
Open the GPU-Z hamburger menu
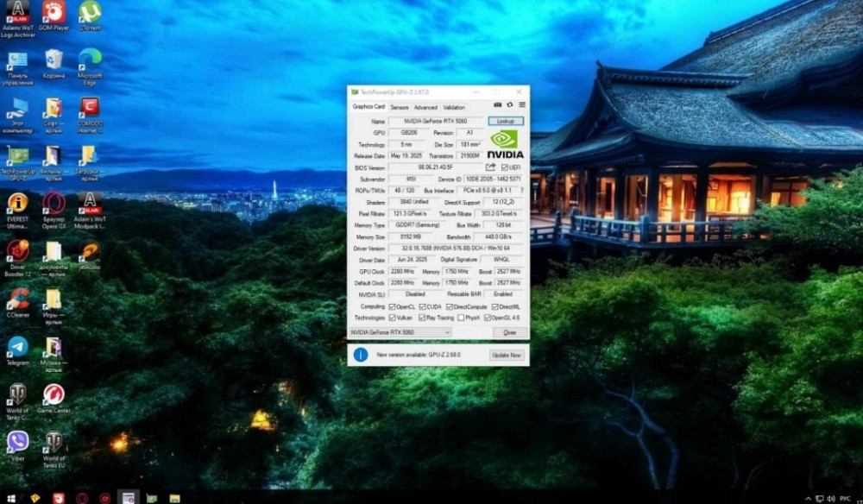(521, 105)
